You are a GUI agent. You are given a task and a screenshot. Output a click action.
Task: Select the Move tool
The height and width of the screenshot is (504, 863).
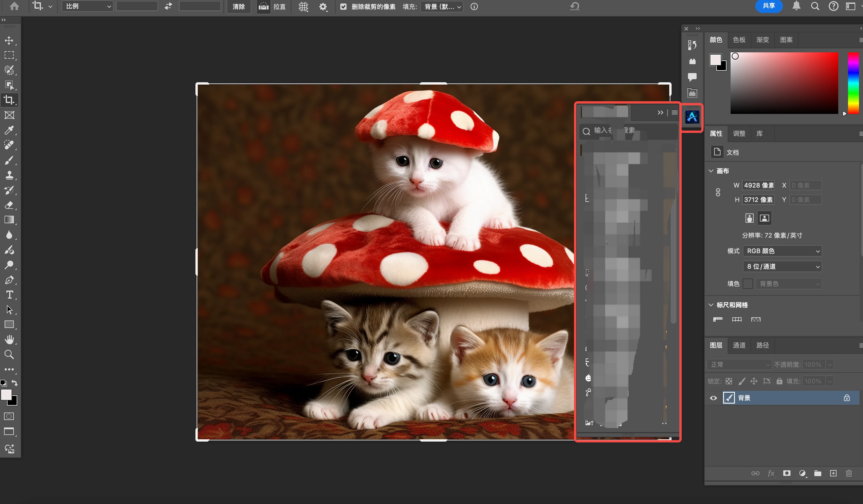(x=9, y=40)
